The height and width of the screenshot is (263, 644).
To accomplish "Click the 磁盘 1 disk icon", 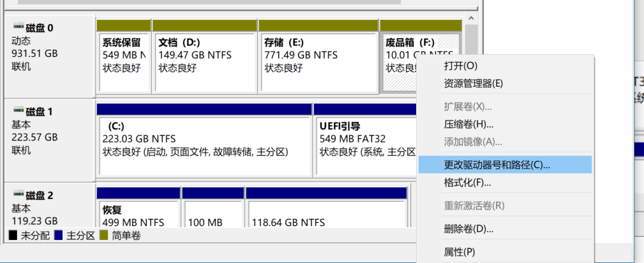I will (x=17, y=111).
